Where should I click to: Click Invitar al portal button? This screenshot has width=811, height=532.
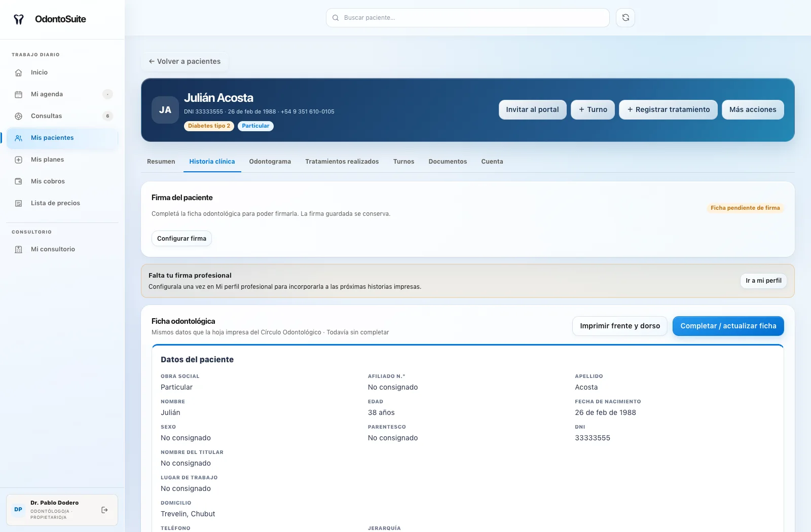click(532, 109)
